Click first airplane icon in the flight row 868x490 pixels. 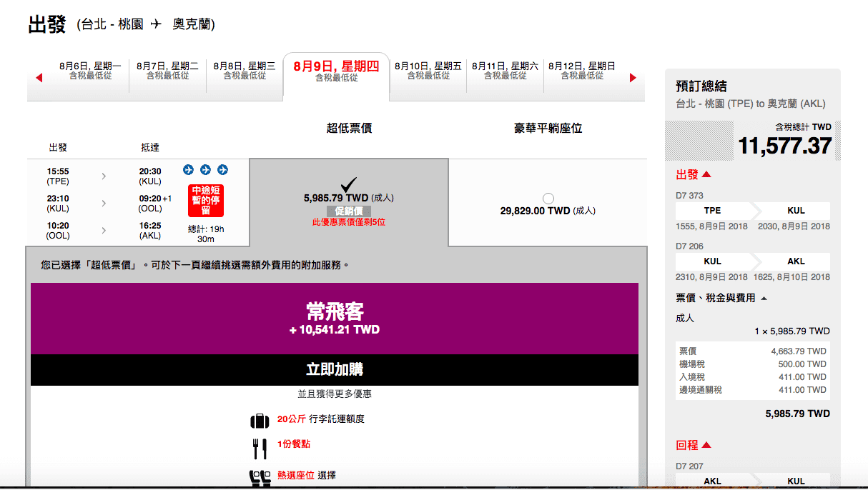point(189,170)
